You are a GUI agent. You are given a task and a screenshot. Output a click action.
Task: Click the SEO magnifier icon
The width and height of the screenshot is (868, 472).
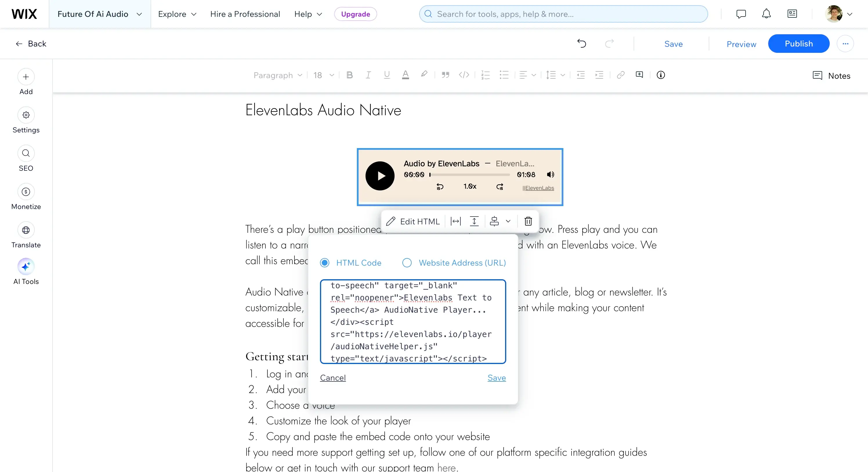(26, 153)
